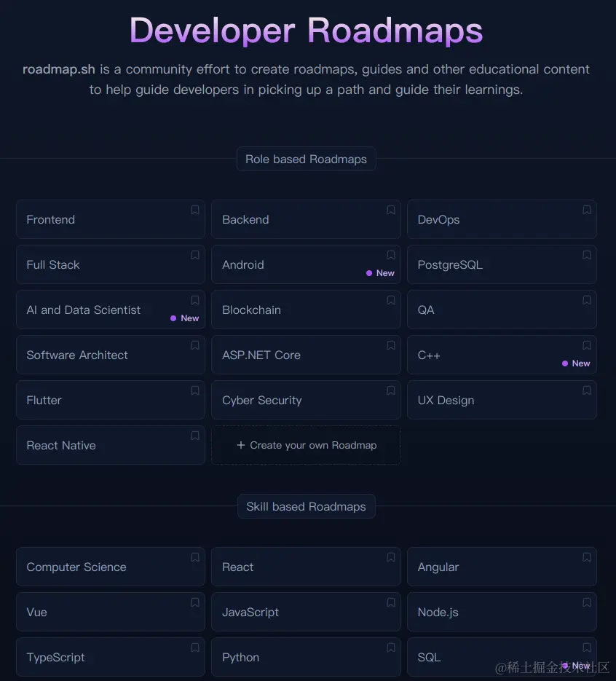The width and height of the screenshot is (616, 681).
Task: Click the roadmap.sh text in description
Action: (x=58, y=69)
